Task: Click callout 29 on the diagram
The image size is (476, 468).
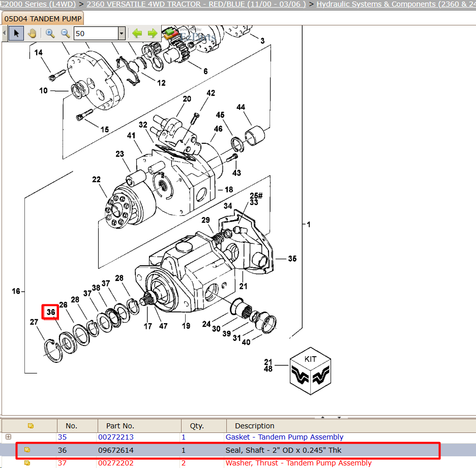Action: [x=205, y=220]
